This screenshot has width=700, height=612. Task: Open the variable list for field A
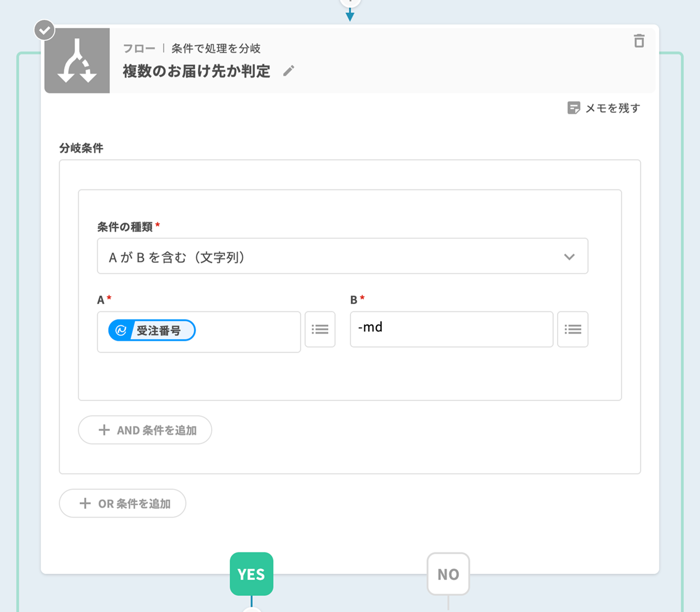(320, 329)
